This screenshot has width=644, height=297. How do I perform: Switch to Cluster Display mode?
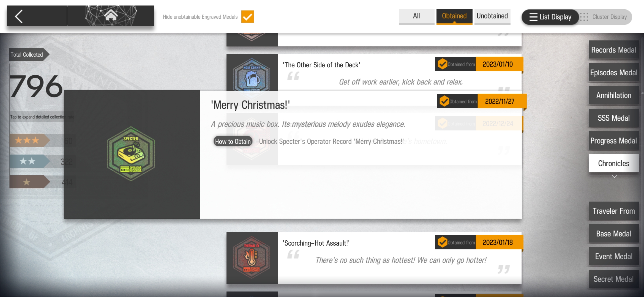(x=605, y=17)
